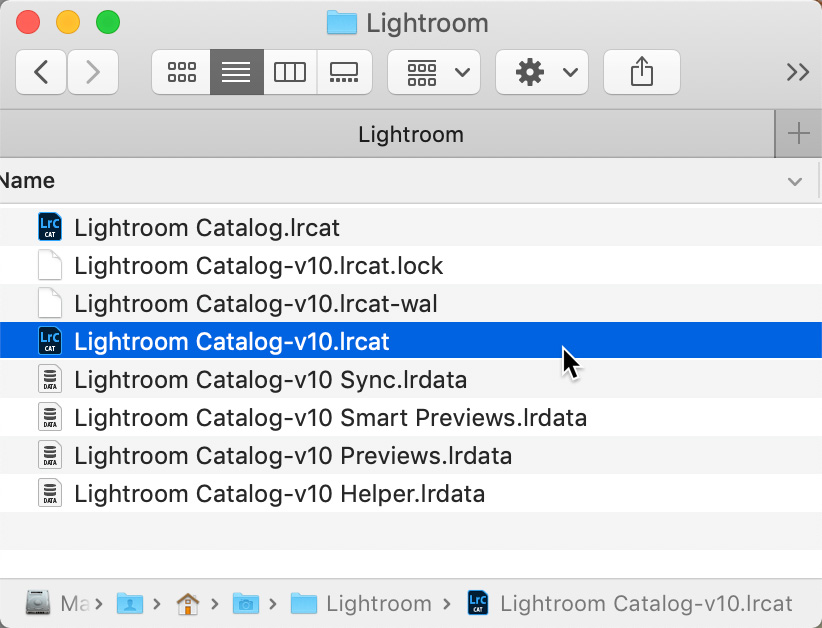Image resolution: width=822 pixels, height=628 pixels.
Task: Show hidden toolbar items overflow
Action: click(797, 72)
